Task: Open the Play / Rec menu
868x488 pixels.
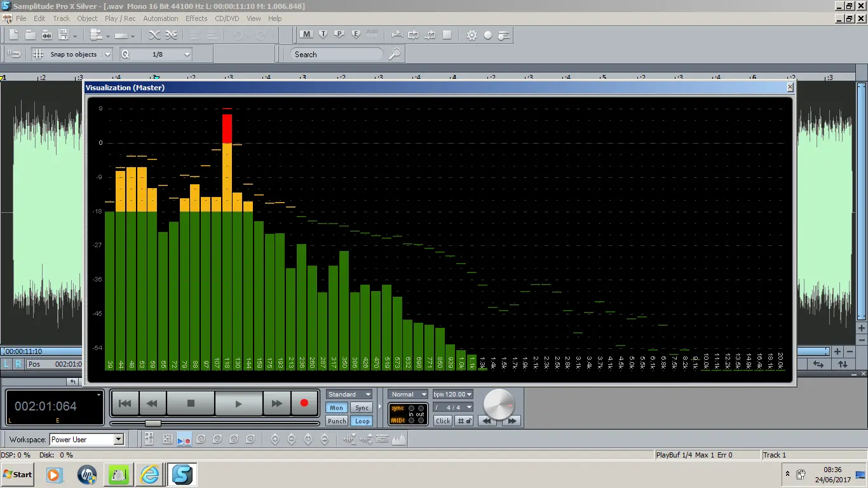Action: (x=121, y=18)
